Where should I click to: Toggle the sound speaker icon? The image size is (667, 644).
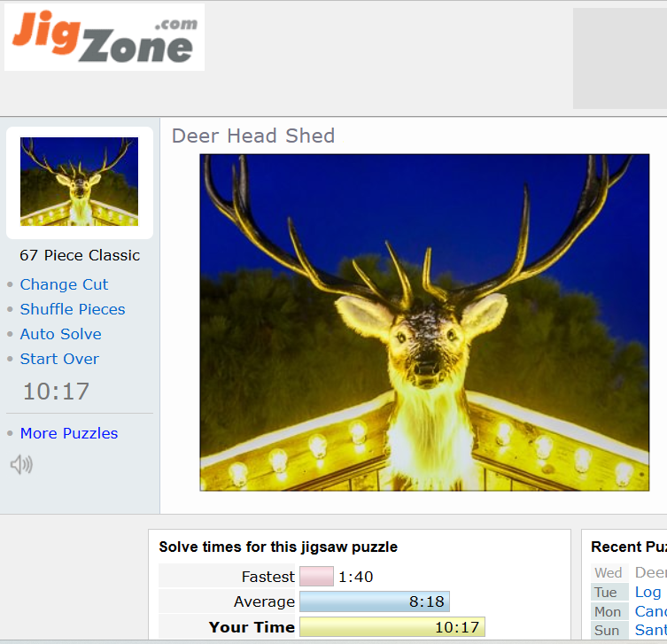[21, 464]
